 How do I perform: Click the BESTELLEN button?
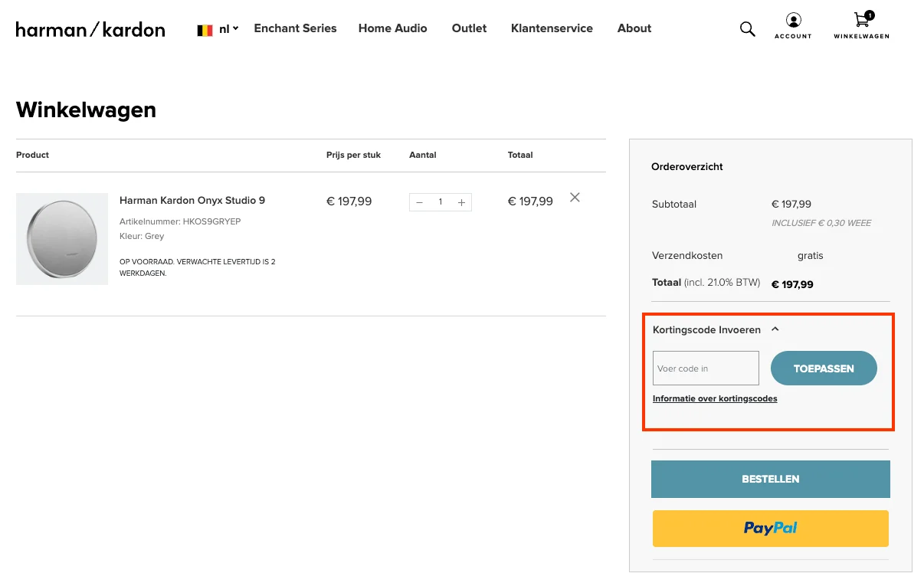(x=770, y=479)
